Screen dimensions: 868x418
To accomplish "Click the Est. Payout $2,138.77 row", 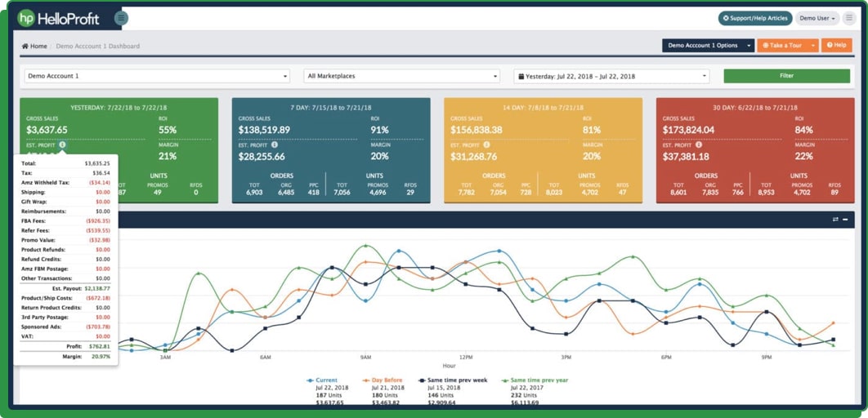I will coord(65,288).
